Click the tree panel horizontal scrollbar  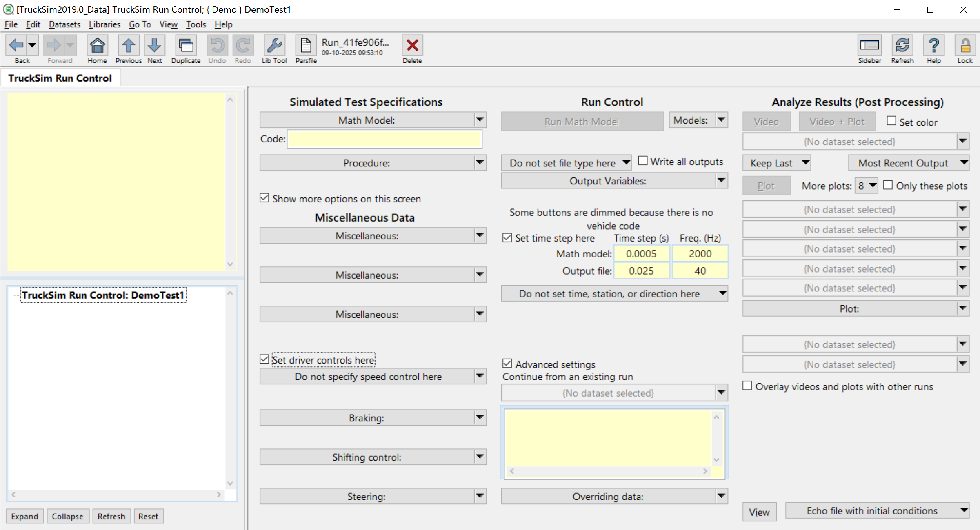coord(116,495)
